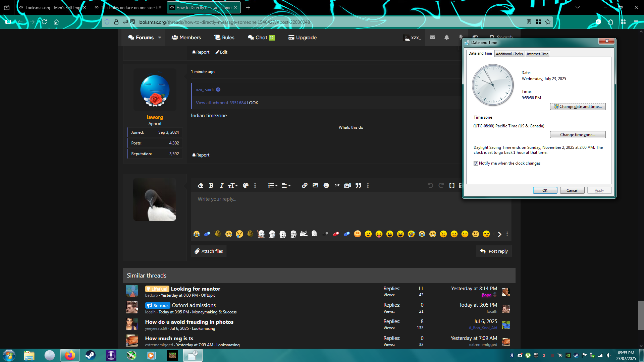List all tabs dropdown arrow

tap(577, 7)
